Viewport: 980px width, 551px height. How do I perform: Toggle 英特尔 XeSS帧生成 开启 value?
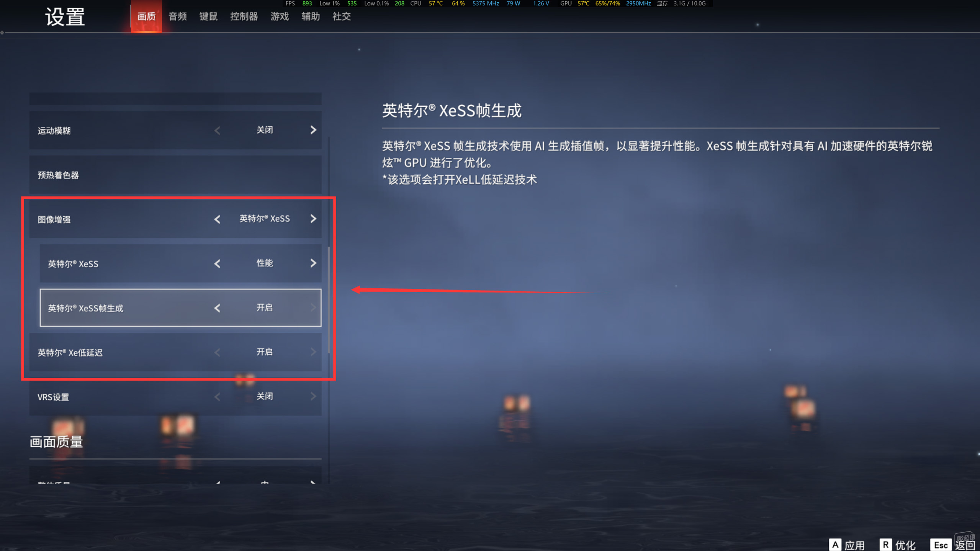coord(265,307)
